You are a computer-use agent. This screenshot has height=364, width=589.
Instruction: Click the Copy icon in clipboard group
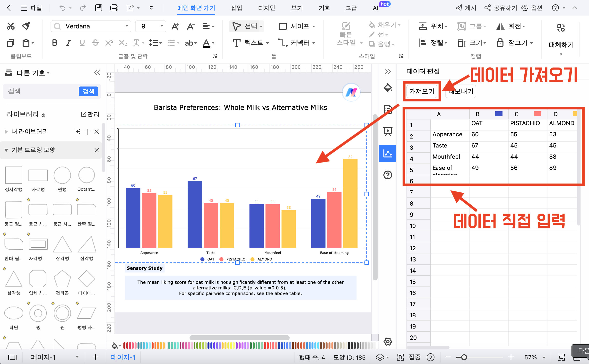(10, 43)
